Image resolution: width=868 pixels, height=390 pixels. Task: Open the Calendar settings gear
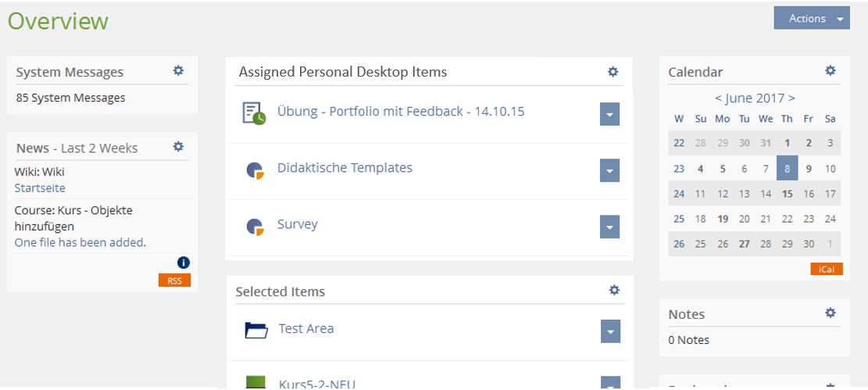tap(830, 71)
